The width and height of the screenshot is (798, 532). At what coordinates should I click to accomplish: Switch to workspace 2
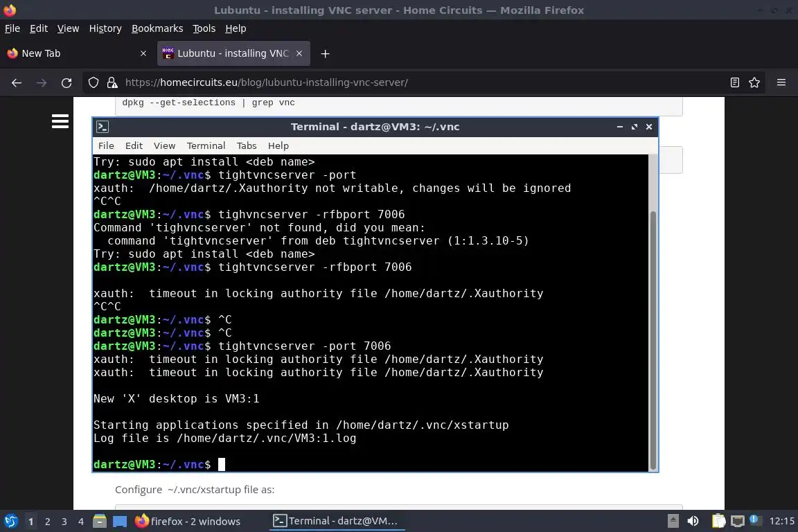click(x=47, y=522)
